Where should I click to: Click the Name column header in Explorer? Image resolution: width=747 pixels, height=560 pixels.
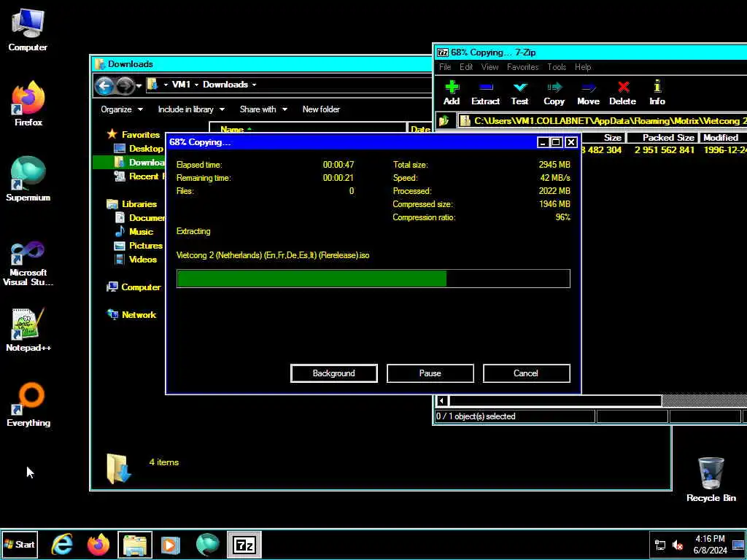[308, 129]
